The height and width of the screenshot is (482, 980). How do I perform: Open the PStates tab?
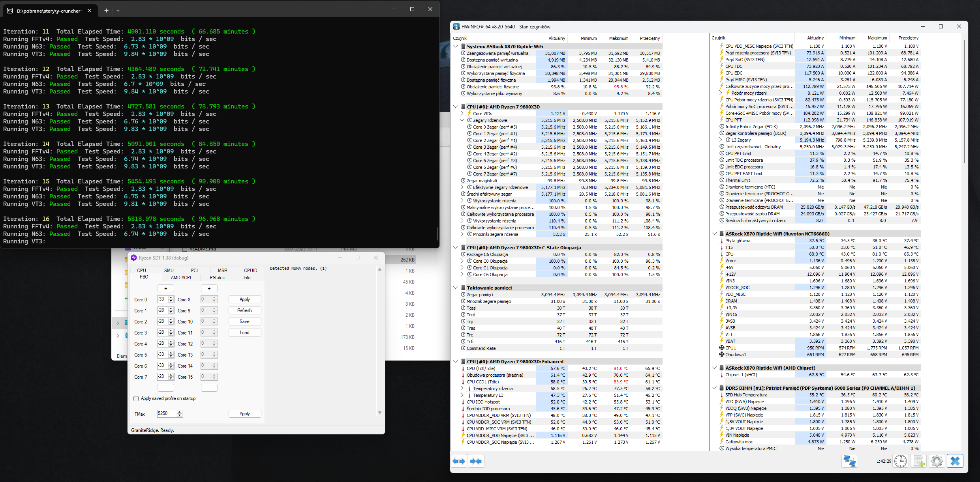(217, 278)
